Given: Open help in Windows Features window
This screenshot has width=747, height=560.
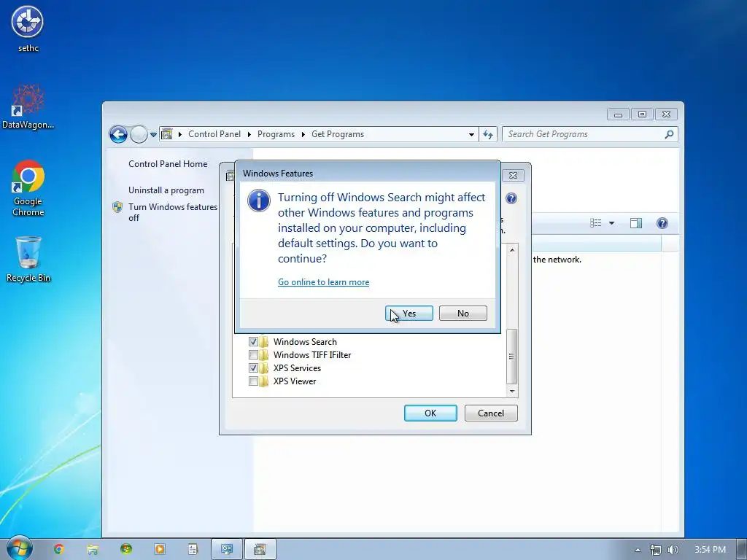Looking at the screenshot, I should pyautogui.click(x=511, y=198).
